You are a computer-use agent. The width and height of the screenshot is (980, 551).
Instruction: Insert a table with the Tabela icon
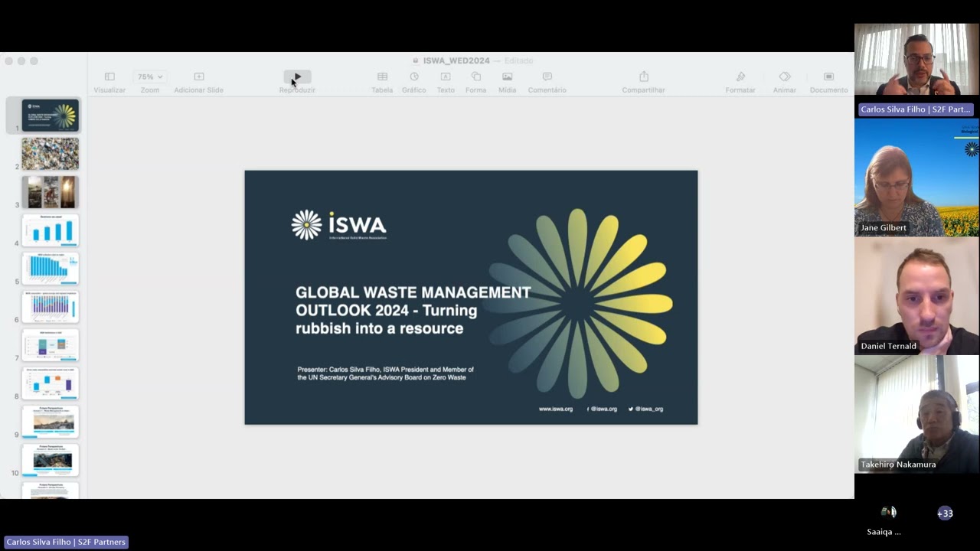coord(382,77)
